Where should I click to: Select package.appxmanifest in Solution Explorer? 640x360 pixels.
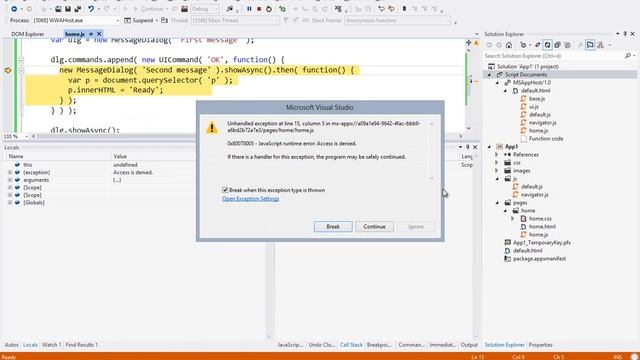pos(539,259)
